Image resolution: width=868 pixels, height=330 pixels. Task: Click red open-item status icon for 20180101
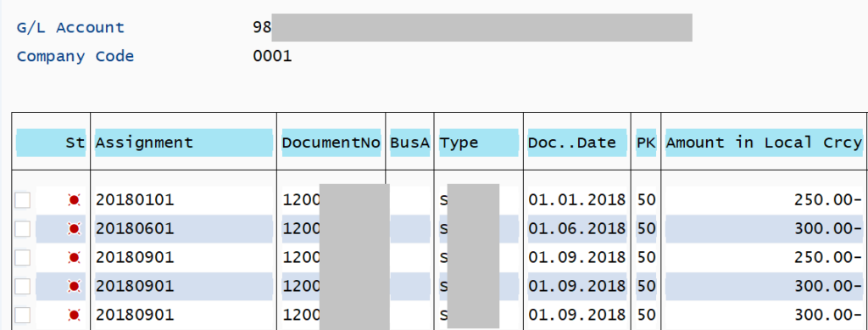tap(74, 200)
